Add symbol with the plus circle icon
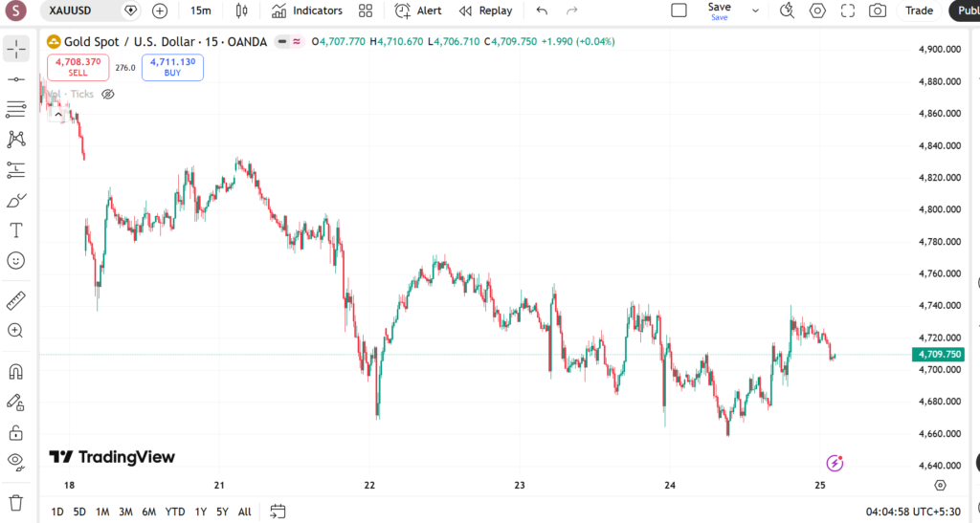Image resolution: width=980 pixels, height=523 pixels. pyautogui.click(x=160, y=11)
